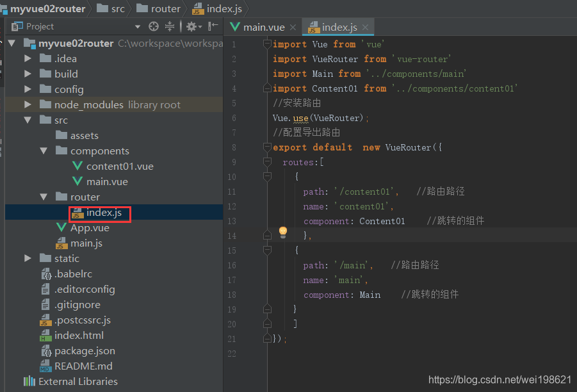Expand the node_modules folder
The height and width of the screenshot is (392, 577).
click(28, 104)
